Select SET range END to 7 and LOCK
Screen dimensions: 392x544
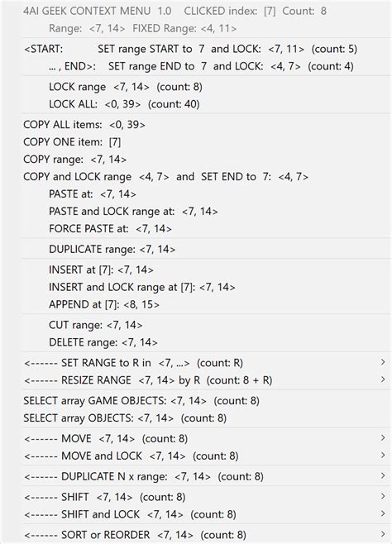pos(205,66)
